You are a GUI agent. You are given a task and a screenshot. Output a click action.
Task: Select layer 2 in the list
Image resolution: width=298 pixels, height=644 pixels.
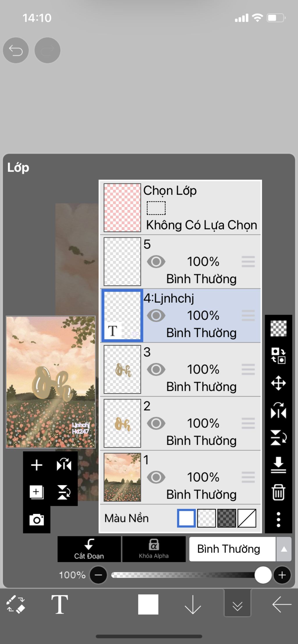click(180, 423)
